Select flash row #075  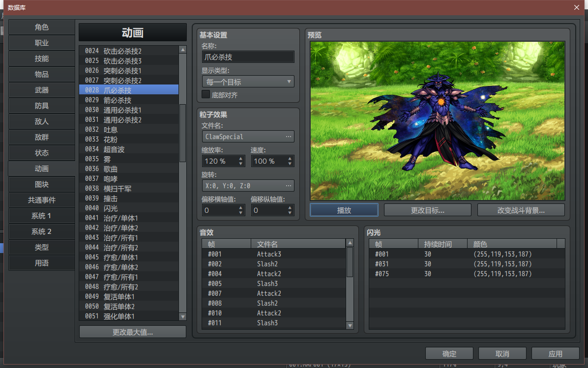[x=467, y=274]
